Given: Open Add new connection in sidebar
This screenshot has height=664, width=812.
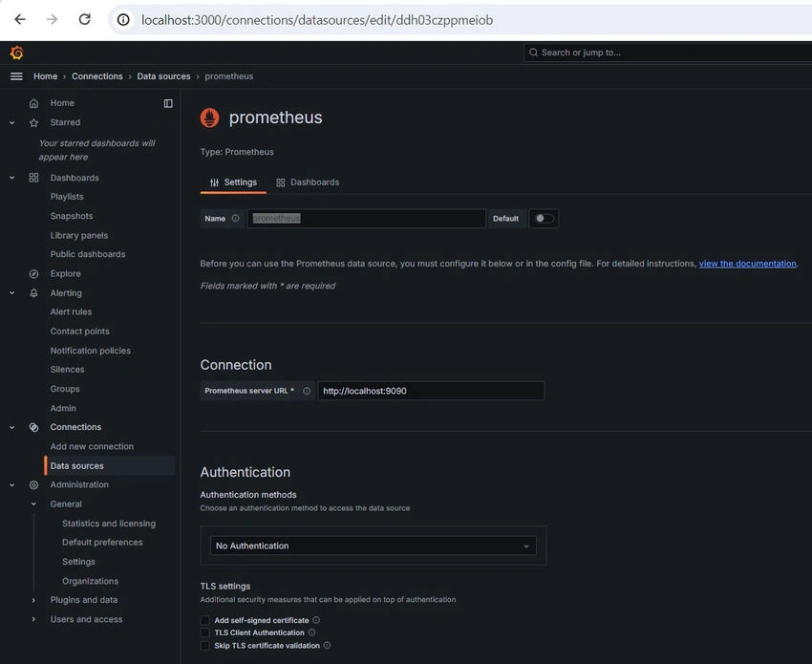Looking at the screenshot, I should point(92,446).
